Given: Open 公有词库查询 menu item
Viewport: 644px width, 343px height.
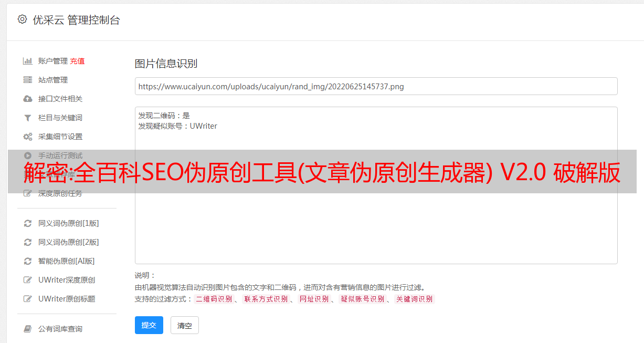Looking at the screenshot, I should point(60,329).
